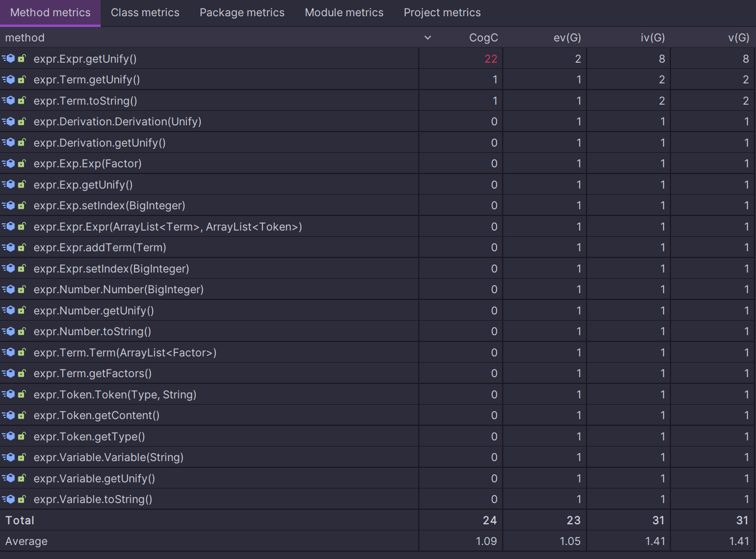Click the sort arrow in method column header

click(x=428, y=37)
